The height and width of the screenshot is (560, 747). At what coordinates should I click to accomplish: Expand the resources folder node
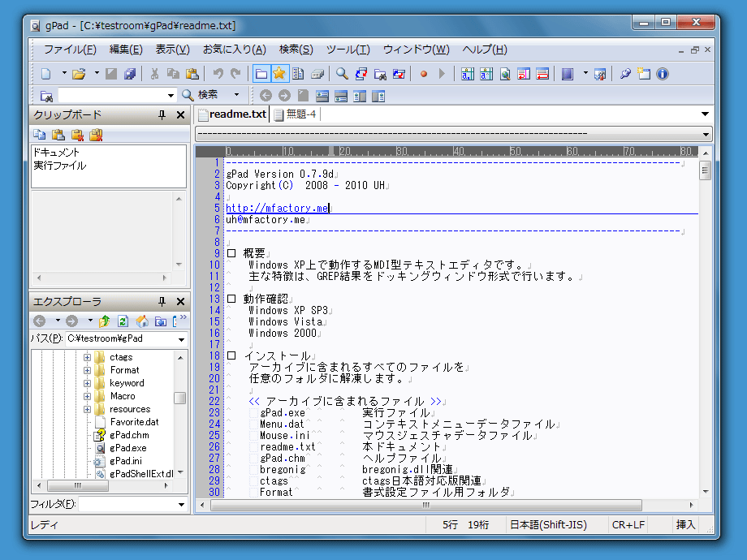point(87,409)
